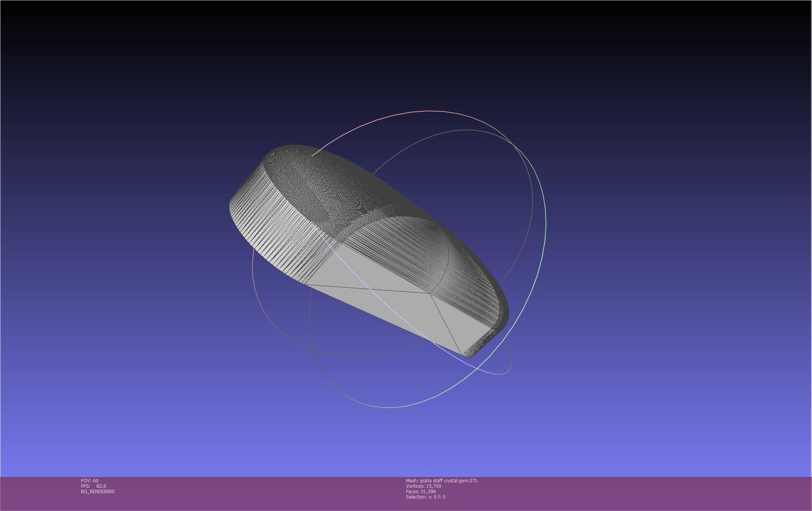
Task: Click the FPS 82.6 readout
Action: (x=93, y=486)
